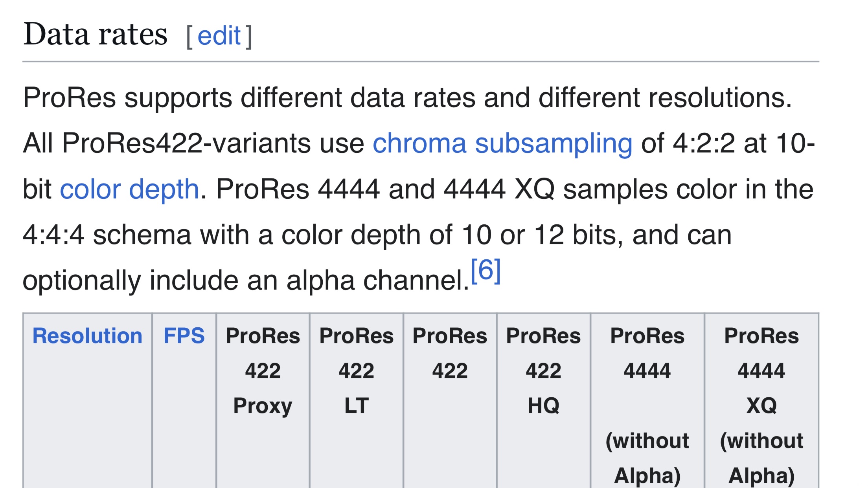Viewport: 868px width, 488px height.
Task: Click the Resolution table header link
Action: tap(87, 336)
